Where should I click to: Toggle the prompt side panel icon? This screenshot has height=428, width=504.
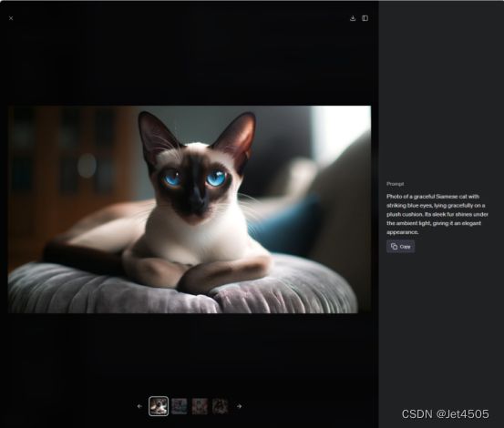point(365,18)
